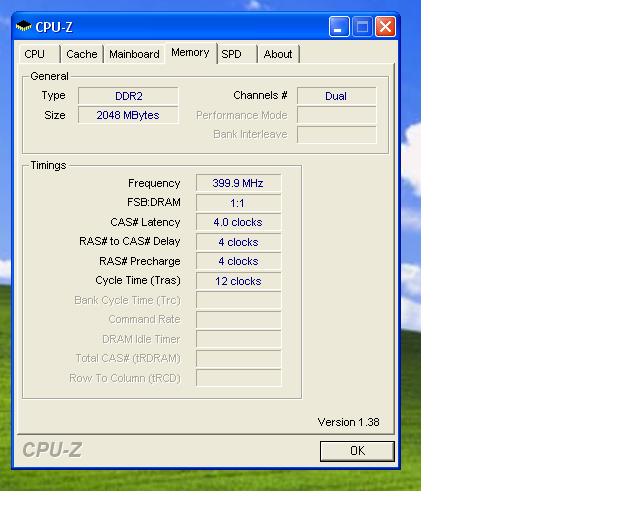Click the empty Bank Cycle Time (Trc) field
Viewport: 640px width, 512px height.
pyautogui.click(x=238, y=300)
